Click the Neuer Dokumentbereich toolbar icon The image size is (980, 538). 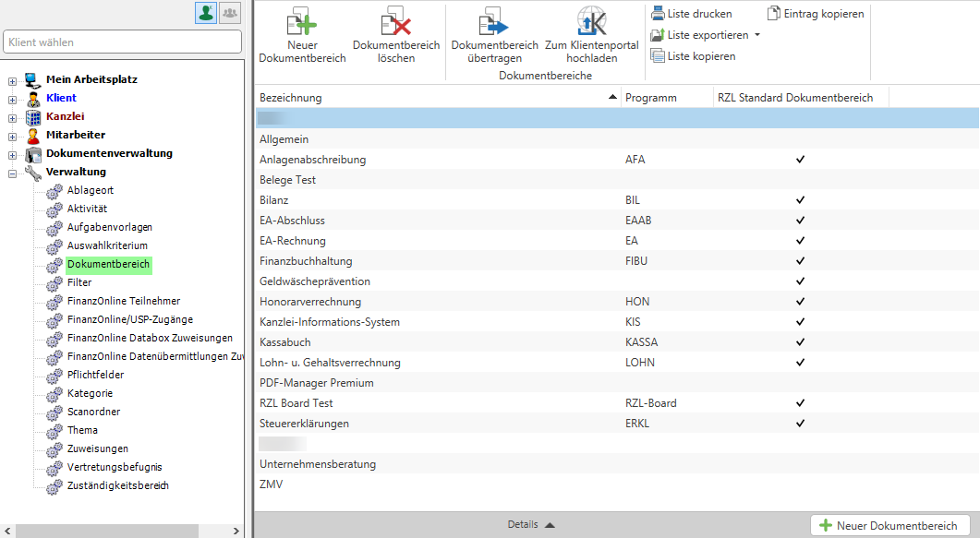pos(302,22)
